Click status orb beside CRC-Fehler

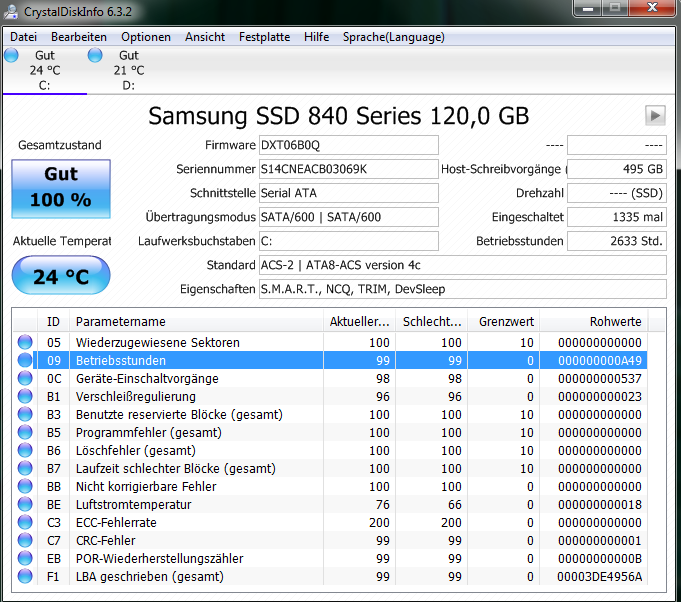25,540
